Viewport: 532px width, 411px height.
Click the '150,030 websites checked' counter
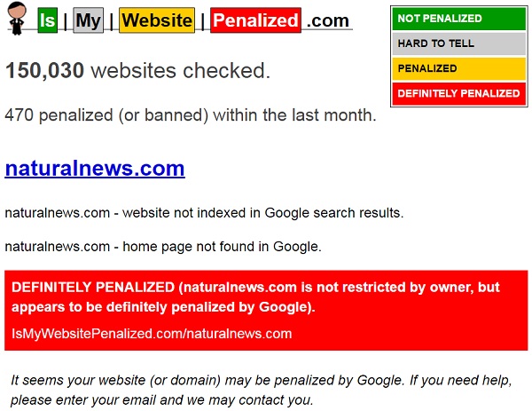click(137, 71)
